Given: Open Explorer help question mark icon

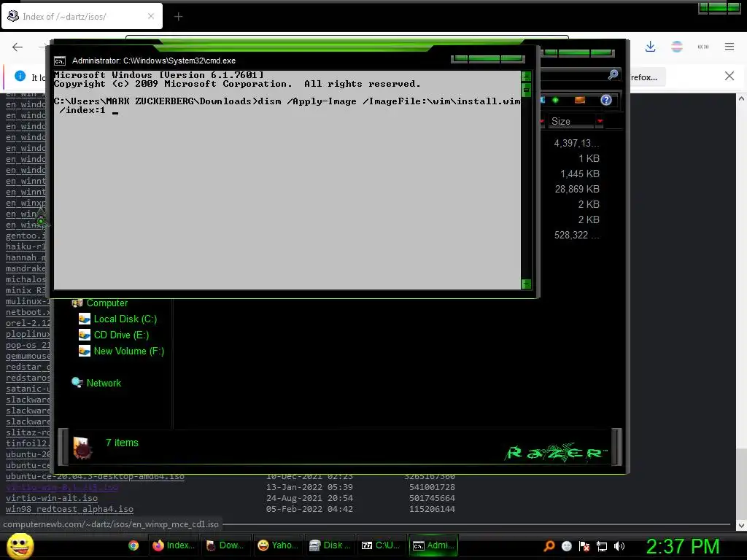Looking at the screenshot, I should point(606,100).
